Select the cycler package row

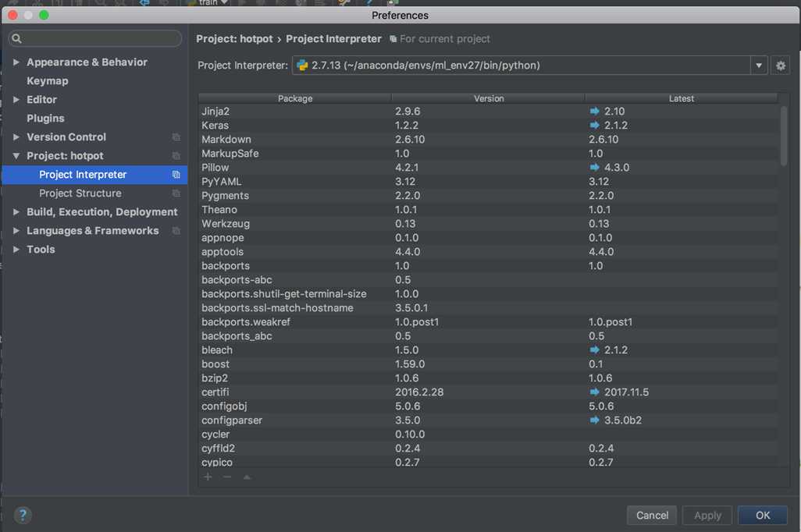click(489, 434)
